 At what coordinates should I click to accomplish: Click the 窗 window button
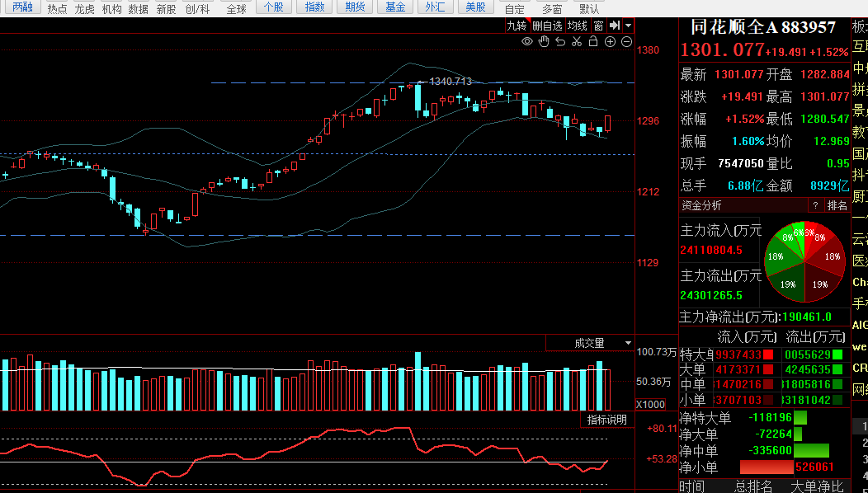(598, 26)
